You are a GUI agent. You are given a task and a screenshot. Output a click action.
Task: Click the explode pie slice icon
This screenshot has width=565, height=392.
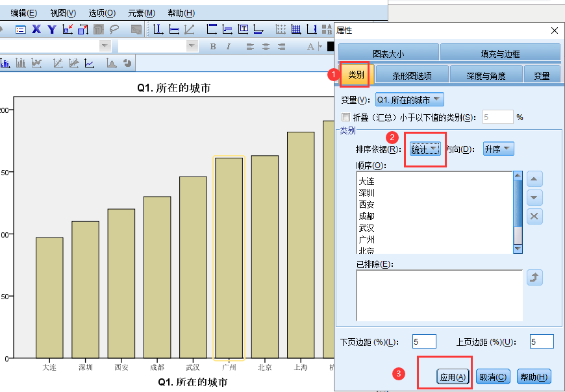pos(127,64)
